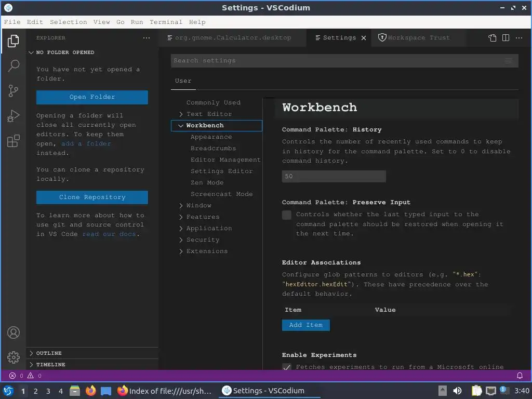This screenshot has width=532, height=399.
Task: Click Add Item under Editor Associations
Action: (x=305, y=325)
